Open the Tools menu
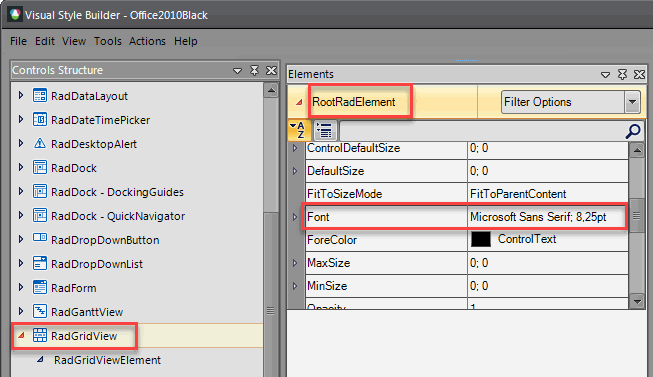This screenshot has width=653, height=377. (x=107, y=41)
